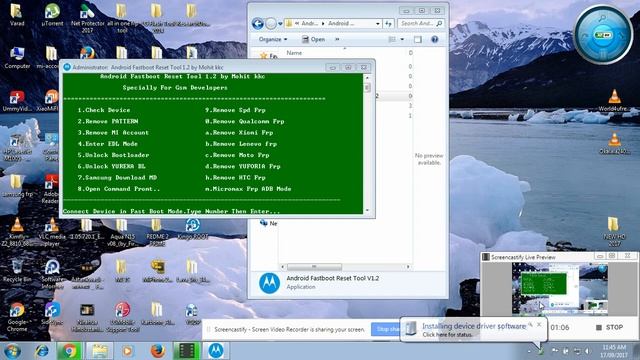
Task: Click '1.Check Device' text in console
Action: click(x=104, y=110)
